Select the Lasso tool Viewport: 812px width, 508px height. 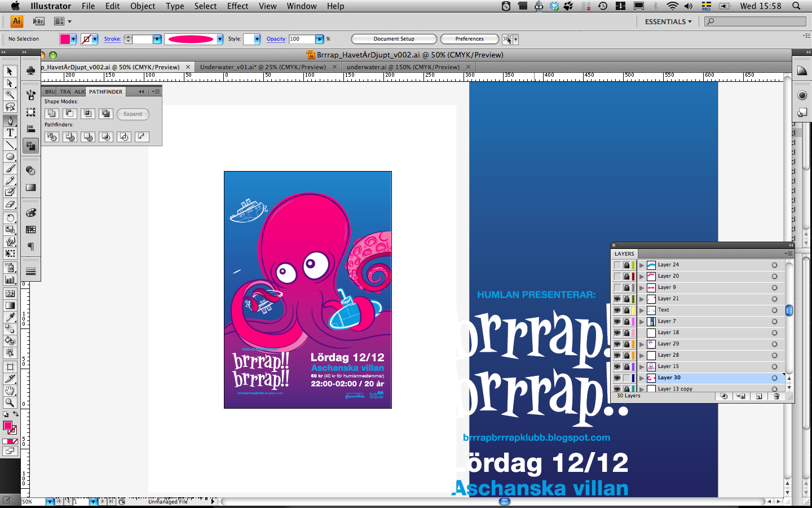[x=10, y=107]
